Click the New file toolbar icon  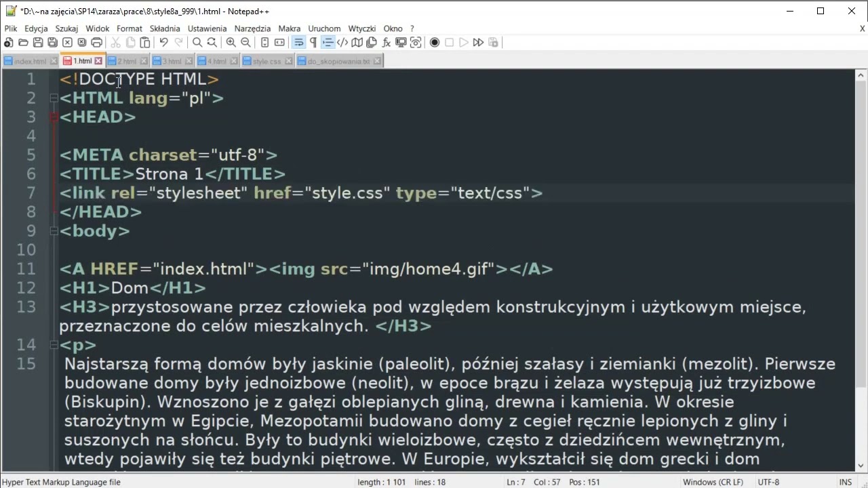(x=9, y=43)
